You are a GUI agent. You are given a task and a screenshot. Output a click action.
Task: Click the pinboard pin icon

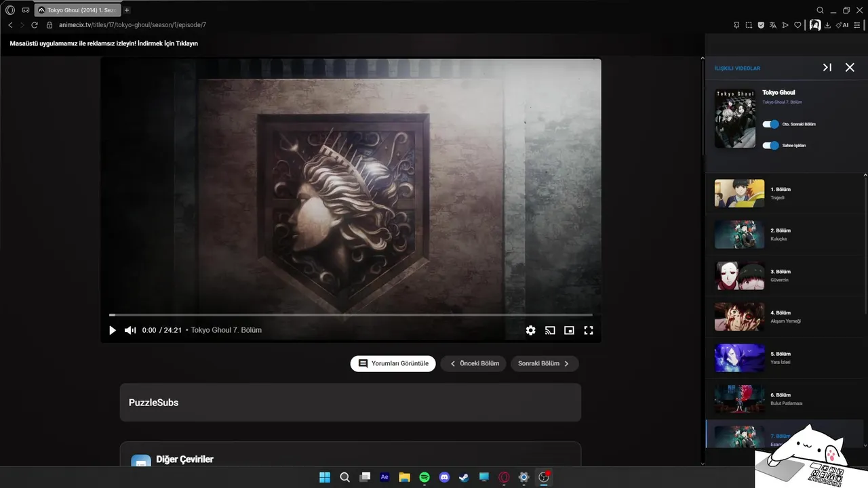click(736, 25)
